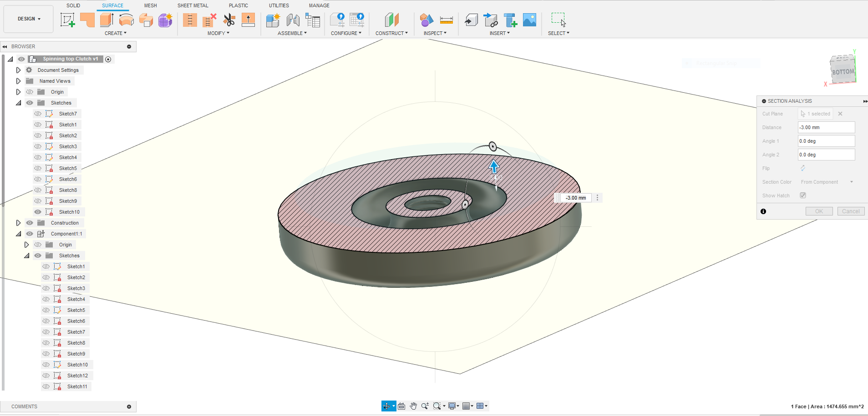The image size is (868, 416).
Task: Click the Construct plane icon
Action: click(391, 20)
